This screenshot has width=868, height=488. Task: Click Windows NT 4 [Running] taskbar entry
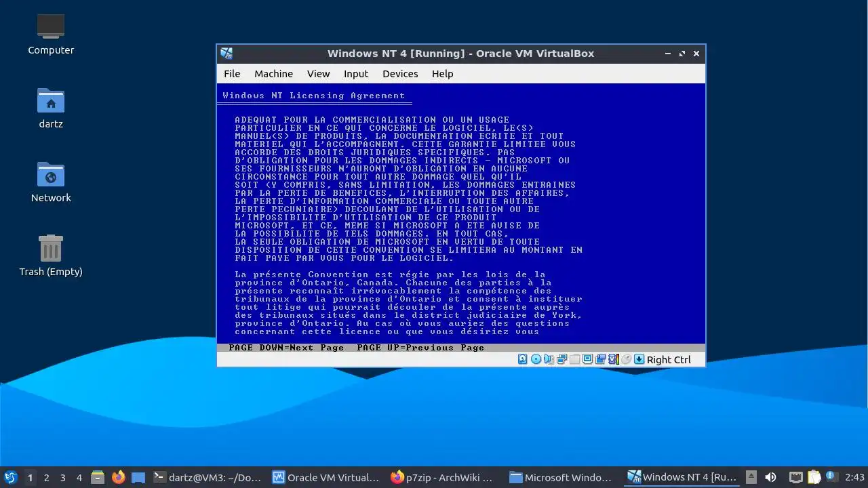pos(682,478)
